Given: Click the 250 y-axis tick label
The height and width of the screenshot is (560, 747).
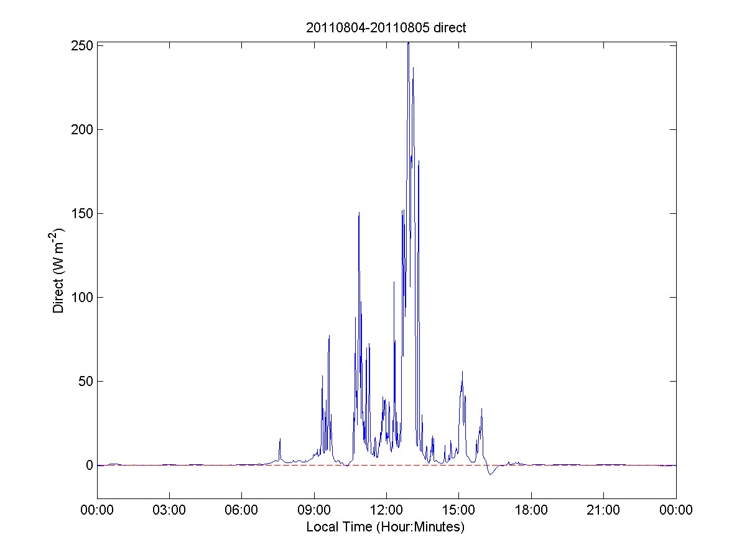Looking at the screenshot, I should point(81,46).
